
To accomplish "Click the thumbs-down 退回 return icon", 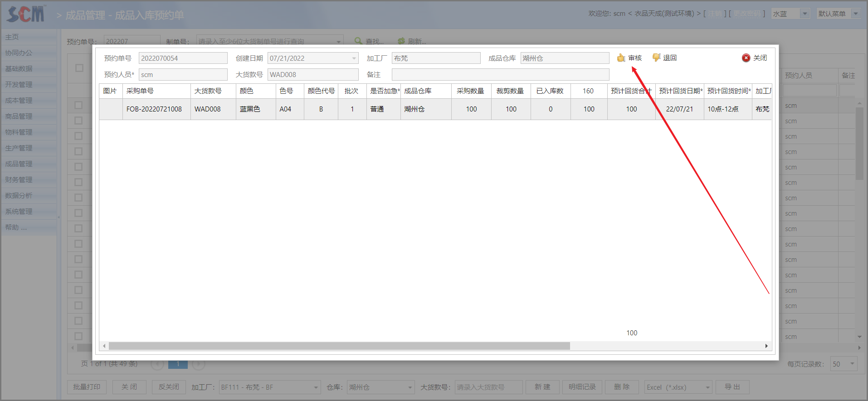I will pos(656,58).
